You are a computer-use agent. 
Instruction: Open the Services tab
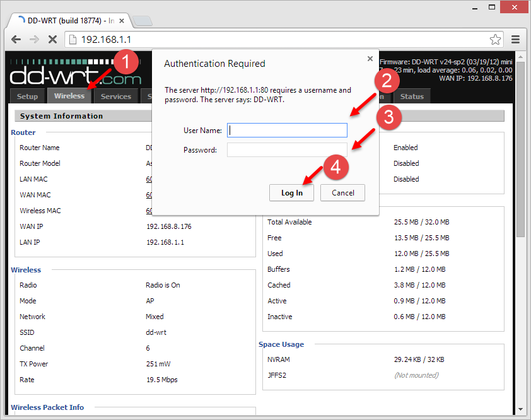click(x=116, y=96)
